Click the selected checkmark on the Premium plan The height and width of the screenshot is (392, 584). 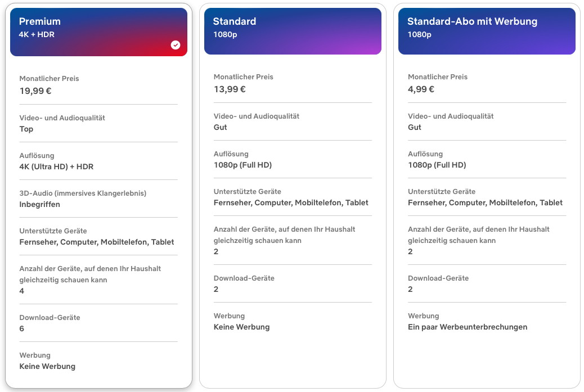coord(176,45)
